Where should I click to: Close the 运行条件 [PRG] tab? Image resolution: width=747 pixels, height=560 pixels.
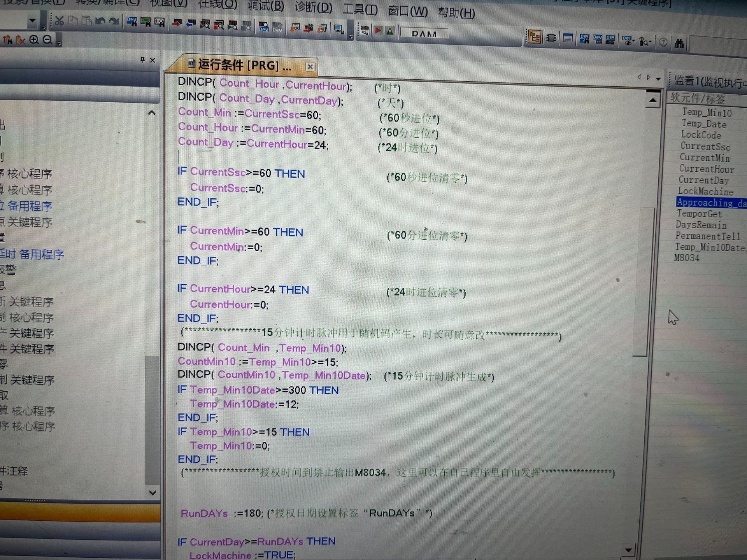(x=310, y=67)
